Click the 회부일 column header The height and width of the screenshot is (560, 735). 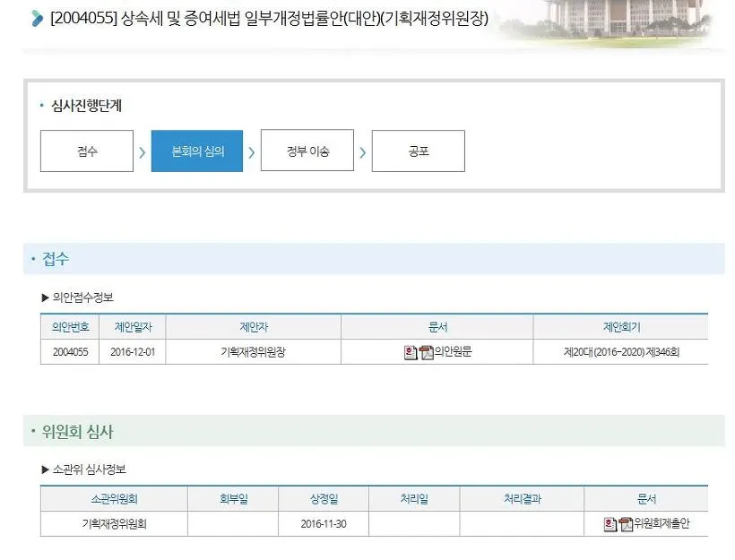233,498
